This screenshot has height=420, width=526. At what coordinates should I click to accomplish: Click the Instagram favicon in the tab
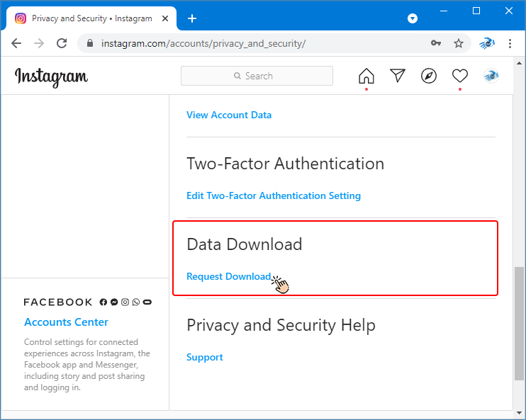pos(21,18)
